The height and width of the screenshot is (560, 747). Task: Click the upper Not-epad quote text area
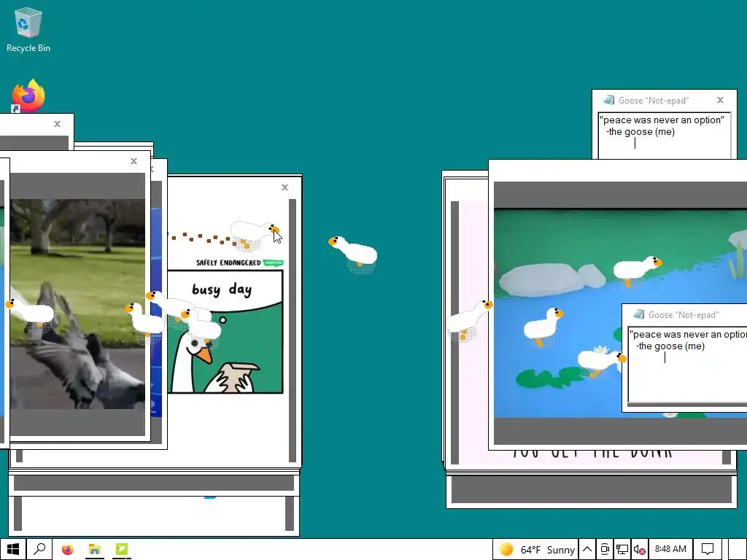[x=664, y=135]
